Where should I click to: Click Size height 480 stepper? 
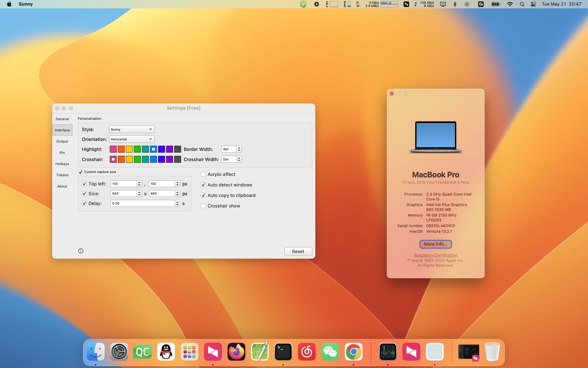(x=178, y=193)
